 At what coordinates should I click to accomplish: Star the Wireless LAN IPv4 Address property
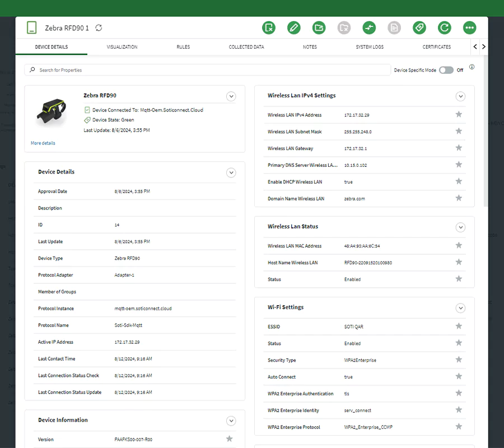pos(459,114)
